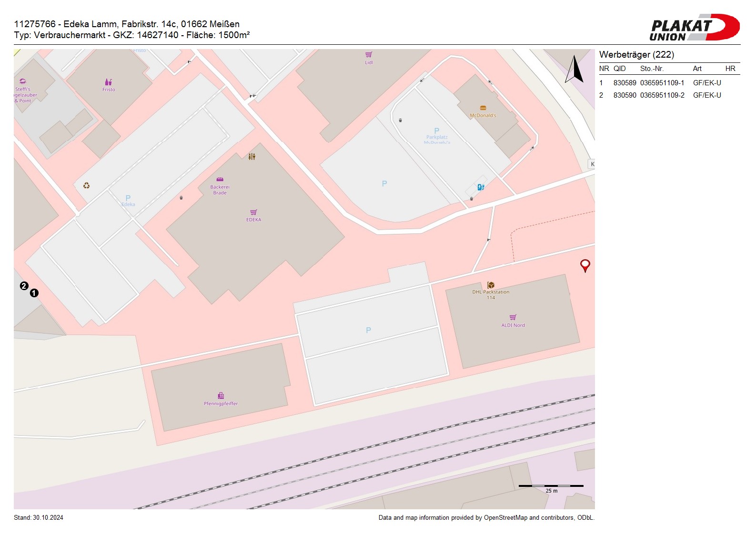The width and height of the screenshot is (756, 535).
Task: Click the Pfennigpfeiffer label on map
Action: point(221,404)
